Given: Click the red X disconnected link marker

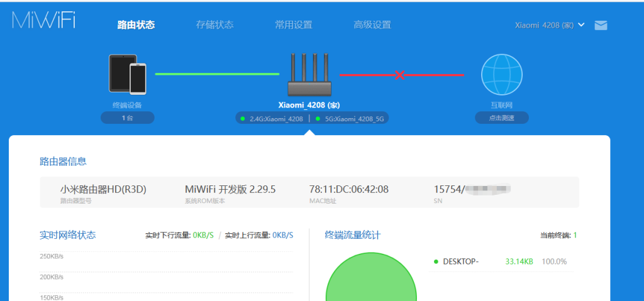Looking at the screenshot, I should 399,75.
